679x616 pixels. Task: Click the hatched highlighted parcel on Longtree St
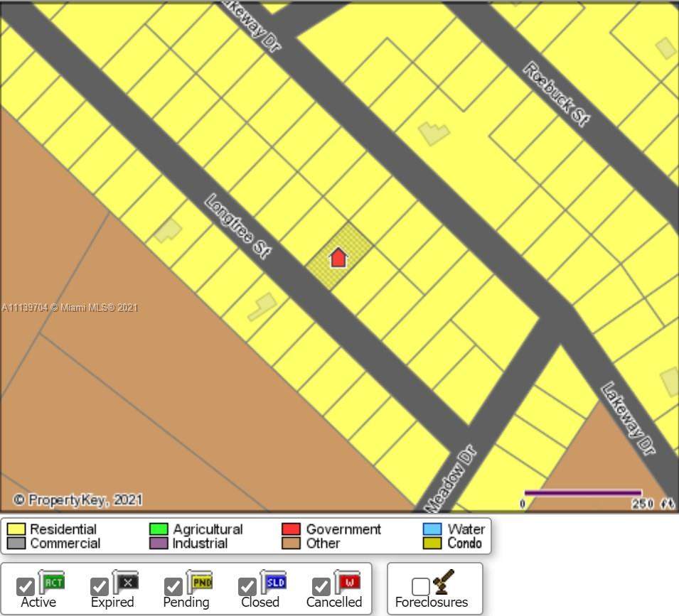339,256
